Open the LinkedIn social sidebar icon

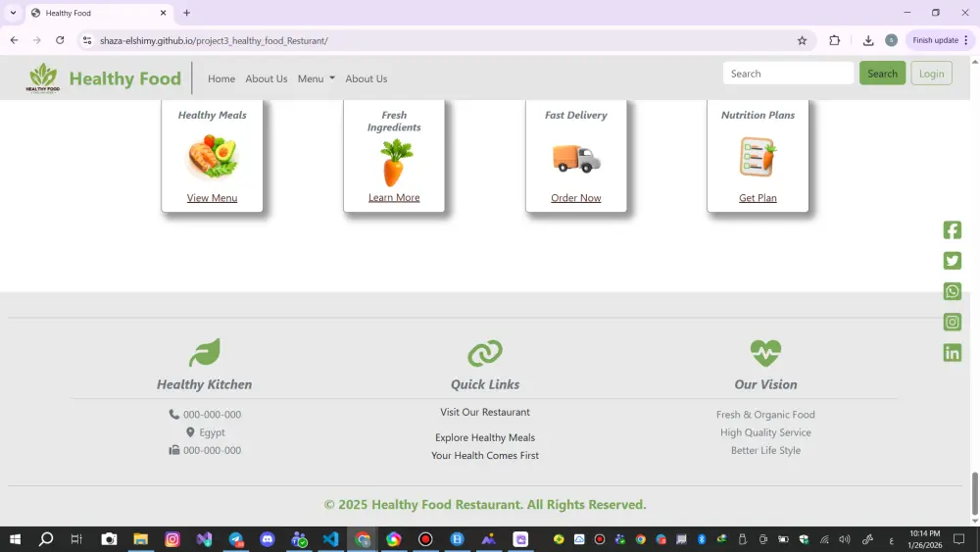tap(952, 353)
